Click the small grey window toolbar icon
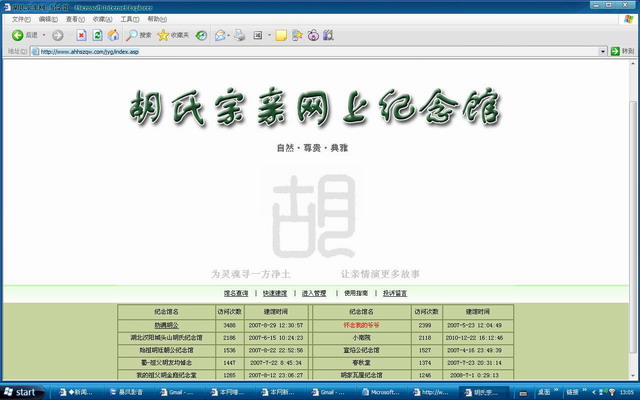 pyautogui.click(x=258, y=36)
